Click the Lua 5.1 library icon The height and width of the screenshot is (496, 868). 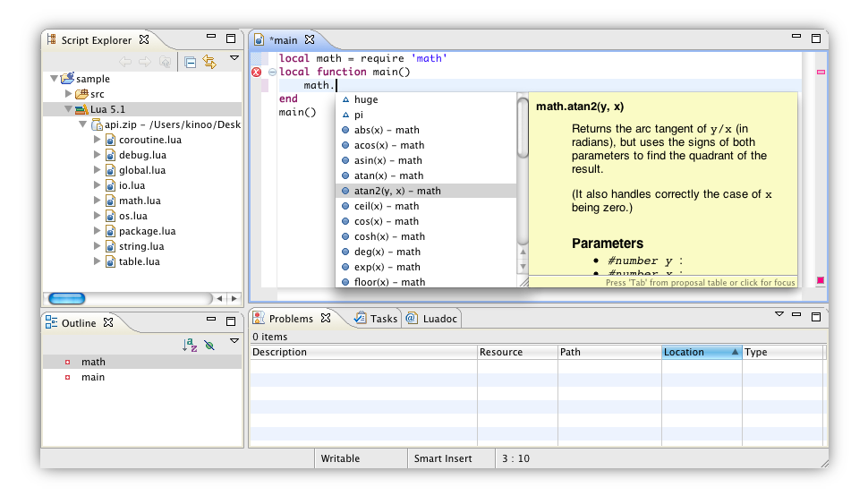pyautogui.click(x=82, y=109)
